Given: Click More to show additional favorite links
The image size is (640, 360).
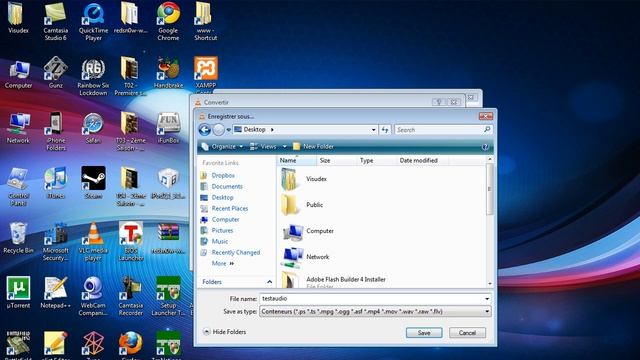Looking at the screenshot, I should pos(223,263).
